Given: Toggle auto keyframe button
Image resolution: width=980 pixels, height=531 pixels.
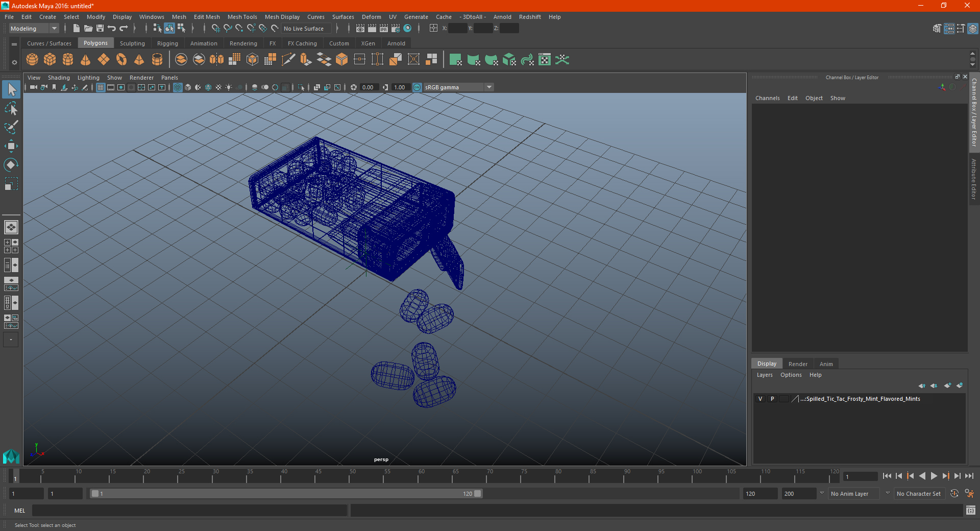Looking at the screenshot, I should [954, 494].
